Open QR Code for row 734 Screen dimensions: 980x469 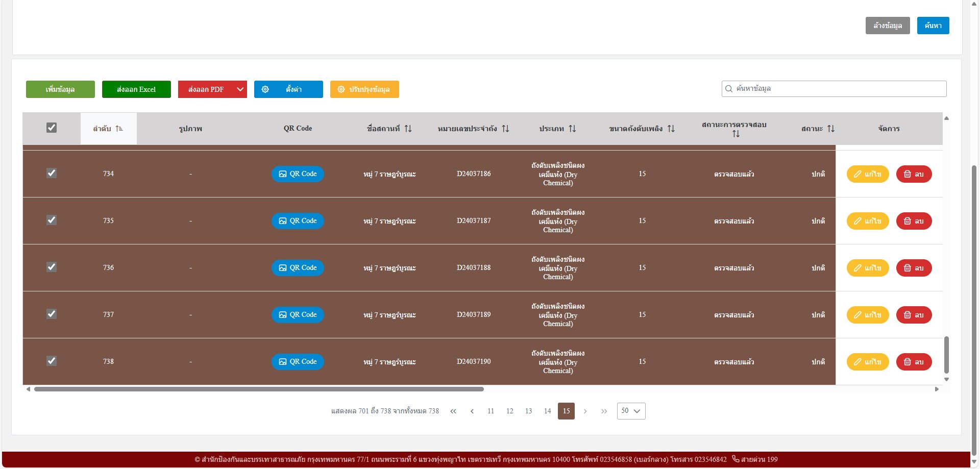(298, 174)
